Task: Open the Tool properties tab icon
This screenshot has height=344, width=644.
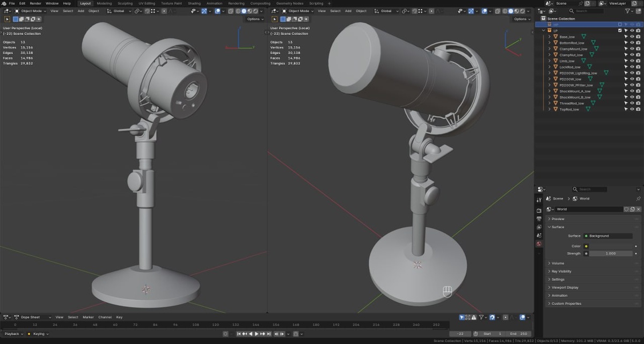Action: tap(539, 201)
